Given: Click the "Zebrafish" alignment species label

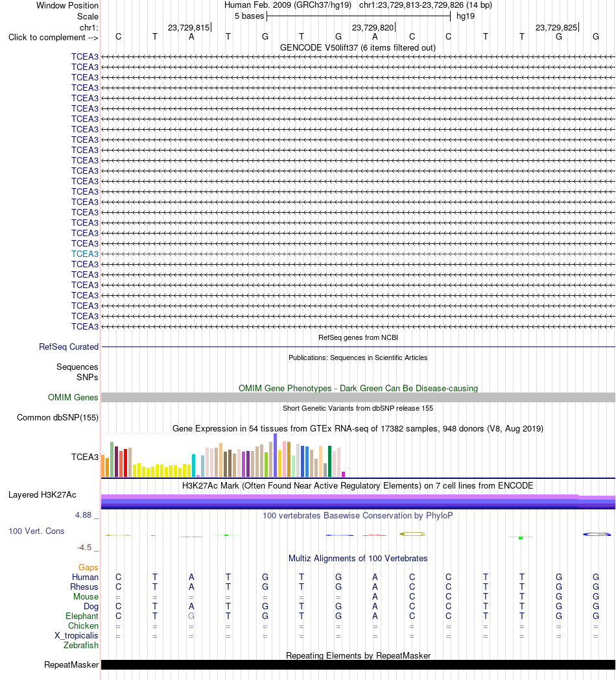Looking at the screenshot, I should click(x=81, y=646).
